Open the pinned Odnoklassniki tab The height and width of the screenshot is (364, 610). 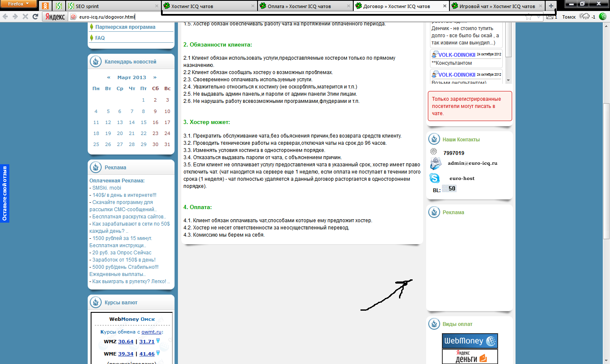pos(45,6)
